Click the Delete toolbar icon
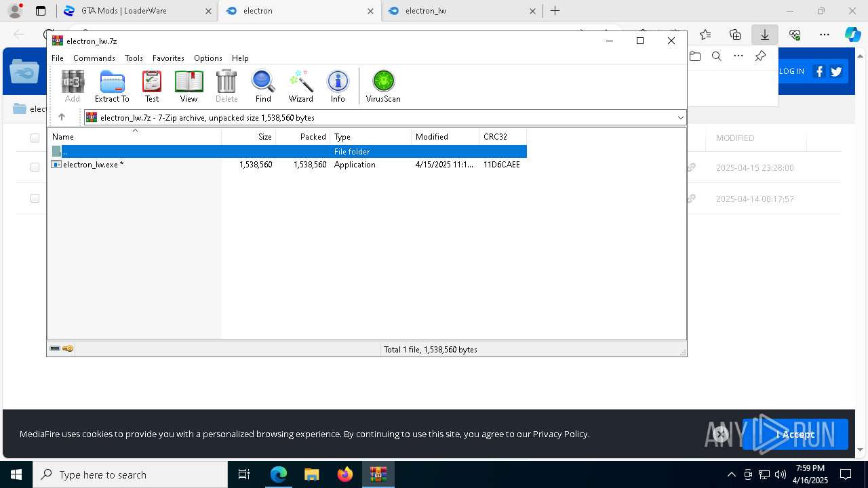This screenshot has width=868, height=488. 226,86
